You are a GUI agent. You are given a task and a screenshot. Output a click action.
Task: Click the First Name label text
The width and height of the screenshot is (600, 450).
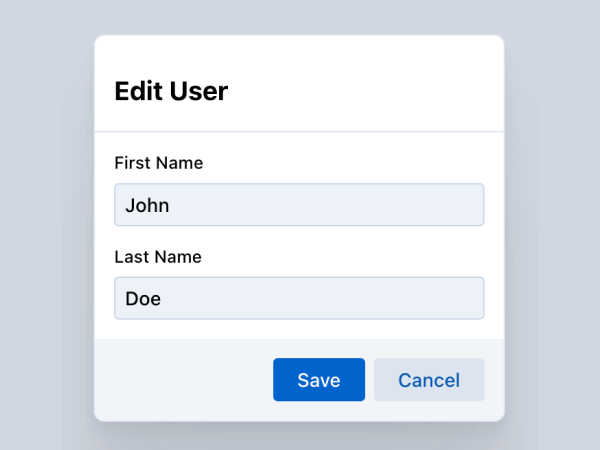point(159,162)
